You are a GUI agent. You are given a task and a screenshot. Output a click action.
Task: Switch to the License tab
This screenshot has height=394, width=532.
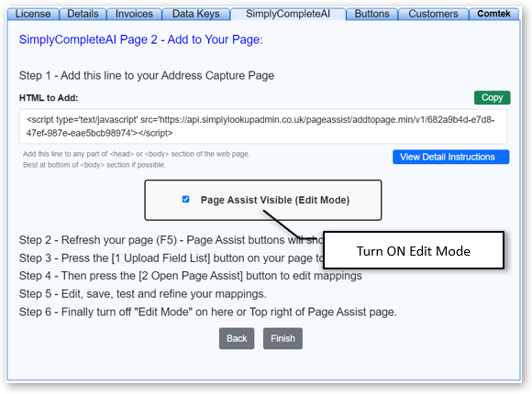pos(33,14)
